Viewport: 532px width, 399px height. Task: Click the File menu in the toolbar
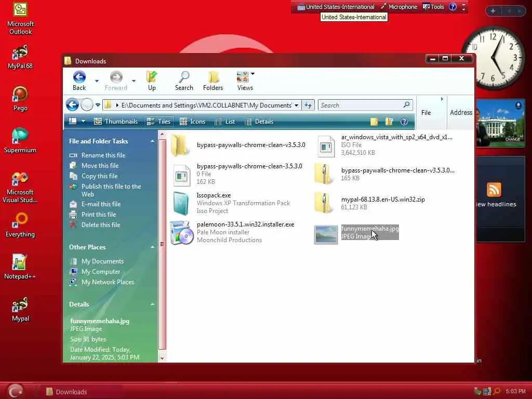click(x=426, y=113)
